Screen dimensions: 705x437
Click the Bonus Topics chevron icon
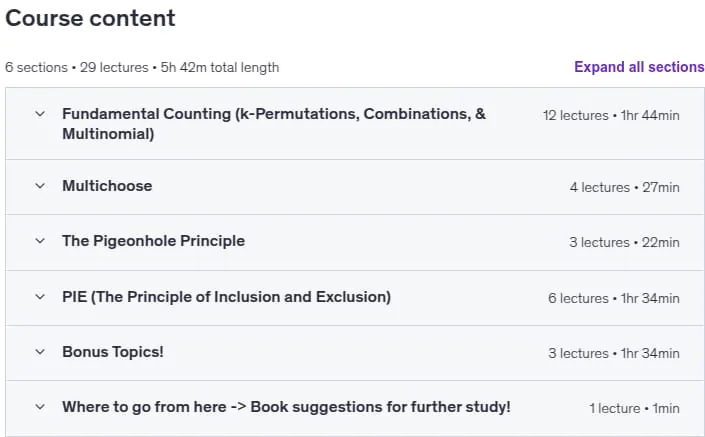(40, 352)
